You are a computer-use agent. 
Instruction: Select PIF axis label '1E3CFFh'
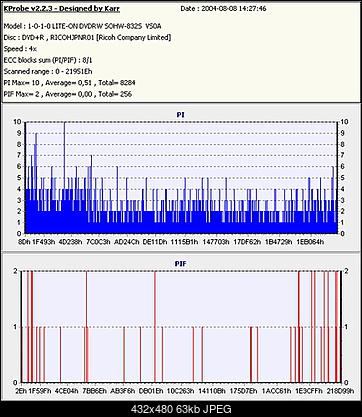309,391
